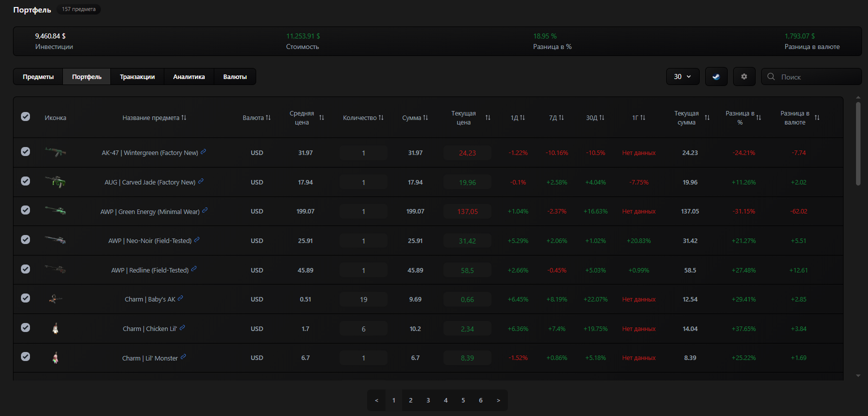This screenshot has height=416, width=868.
Task: Sort by item name column arrows
Action: (x=184, y=117)
